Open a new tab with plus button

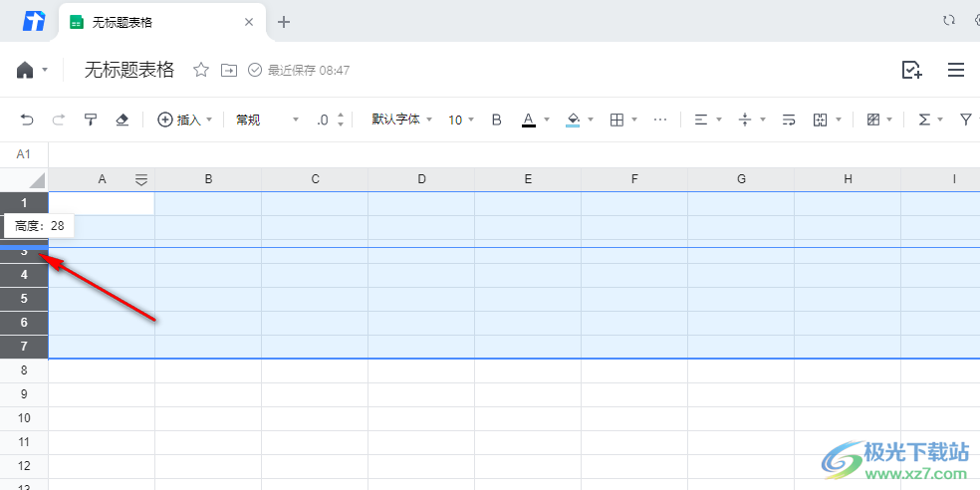tap(284, 22)
